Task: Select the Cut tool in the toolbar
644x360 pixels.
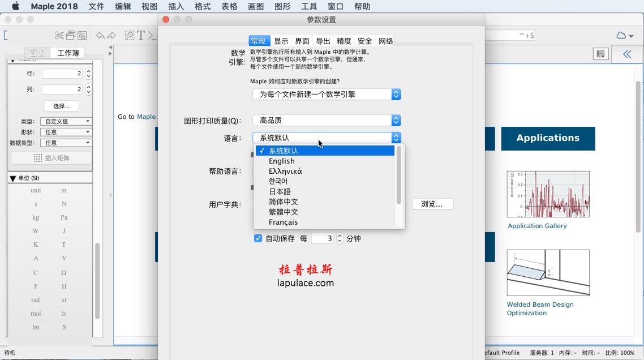Action: [59, 35]
